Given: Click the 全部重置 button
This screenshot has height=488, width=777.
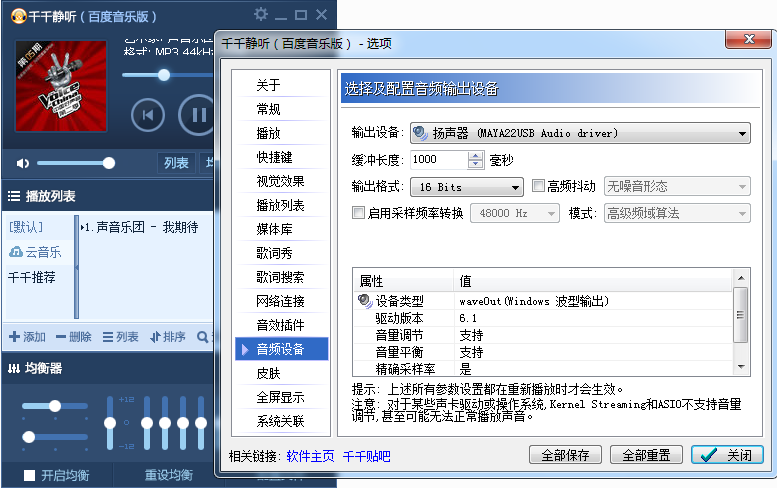Looking at the screenshot, I should pos(646,455).
